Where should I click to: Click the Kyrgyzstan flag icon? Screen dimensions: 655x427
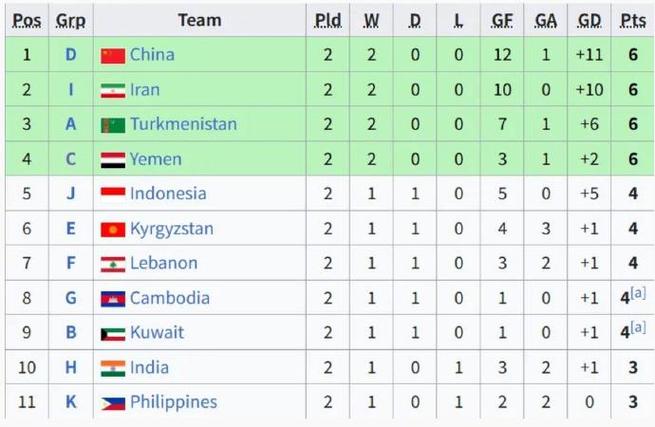click(112, 229)
